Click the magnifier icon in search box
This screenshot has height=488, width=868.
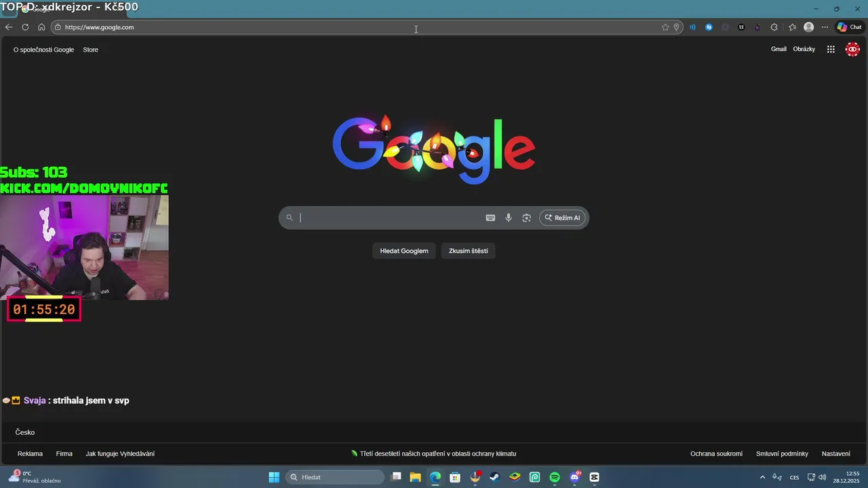tap(289, 218)
